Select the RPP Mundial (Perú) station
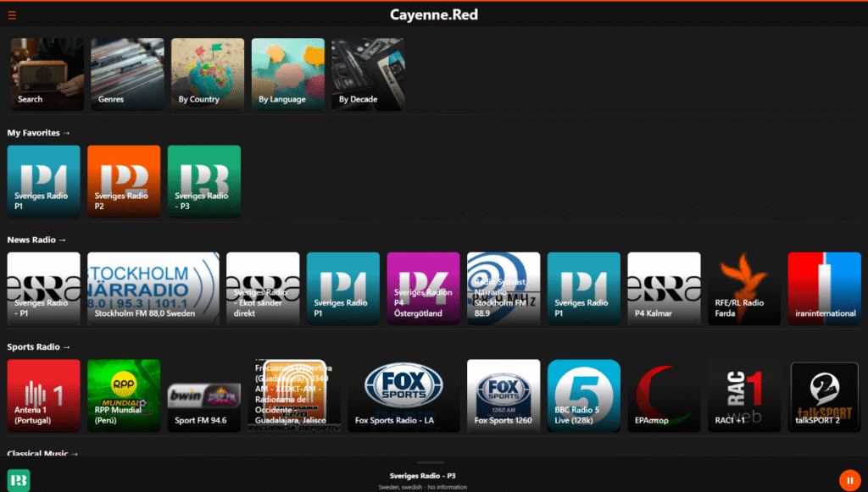Screen dimensions: 868x492 point(124,395)
